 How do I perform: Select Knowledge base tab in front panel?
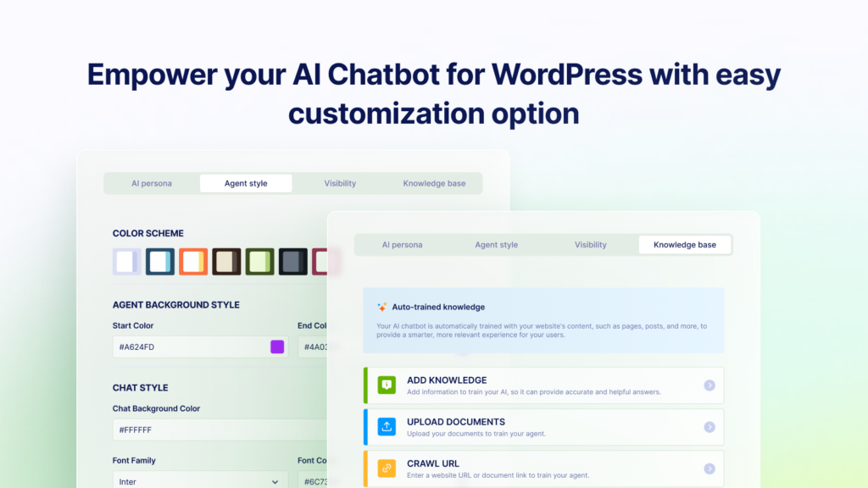[x=685, y=245]
